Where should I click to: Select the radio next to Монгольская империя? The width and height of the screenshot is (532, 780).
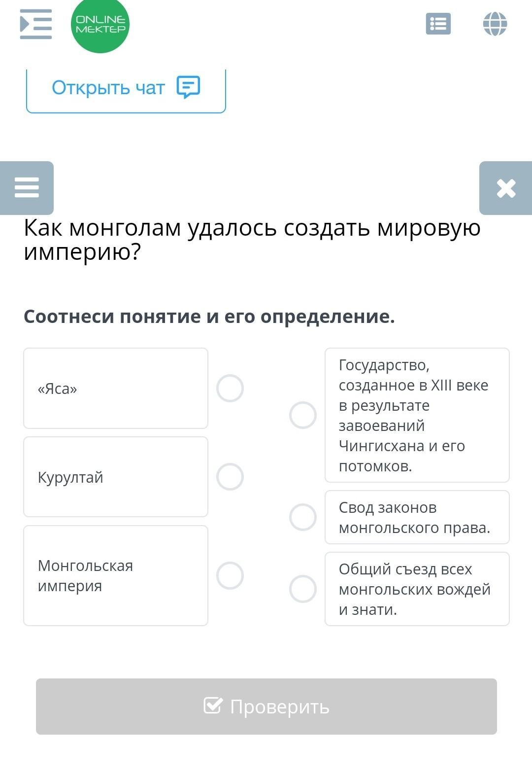click(x=230, y=575)
